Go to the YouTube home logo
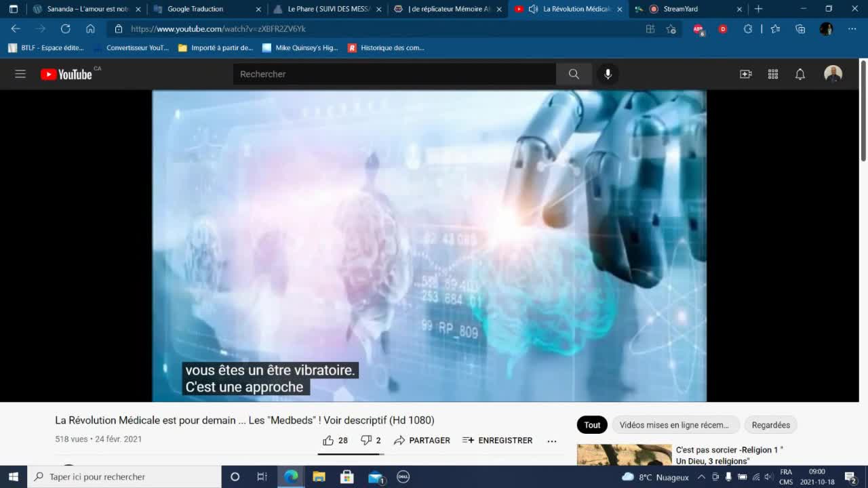 [x=66, y=75]
